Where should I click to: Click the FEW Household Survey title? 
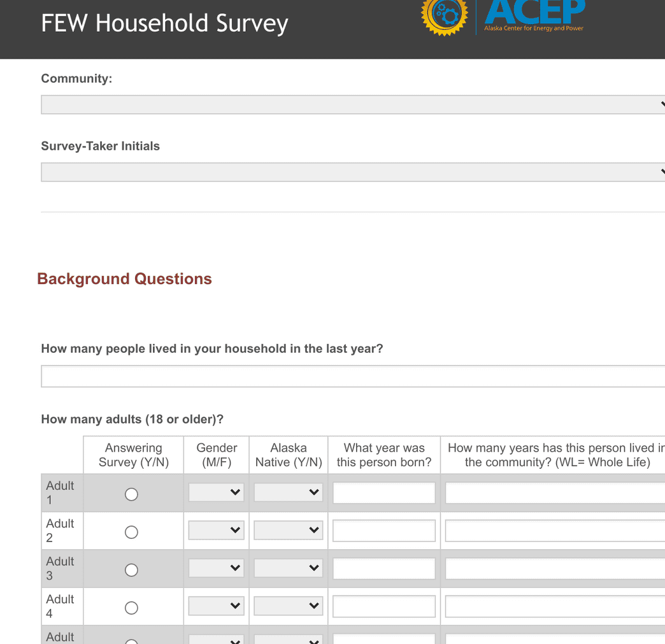tap(164, 23)
